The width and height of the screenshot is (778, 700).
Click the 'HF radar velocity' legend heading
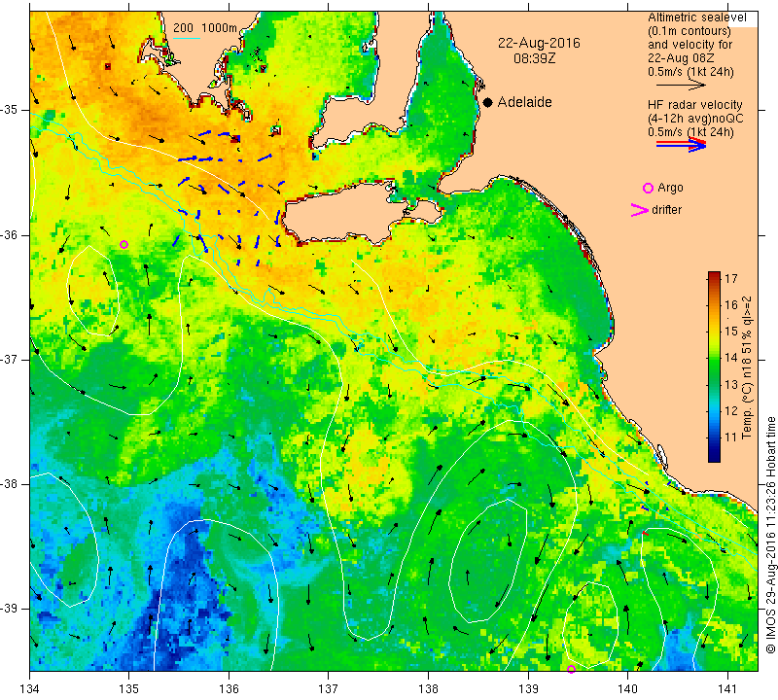tap(694, 105)
